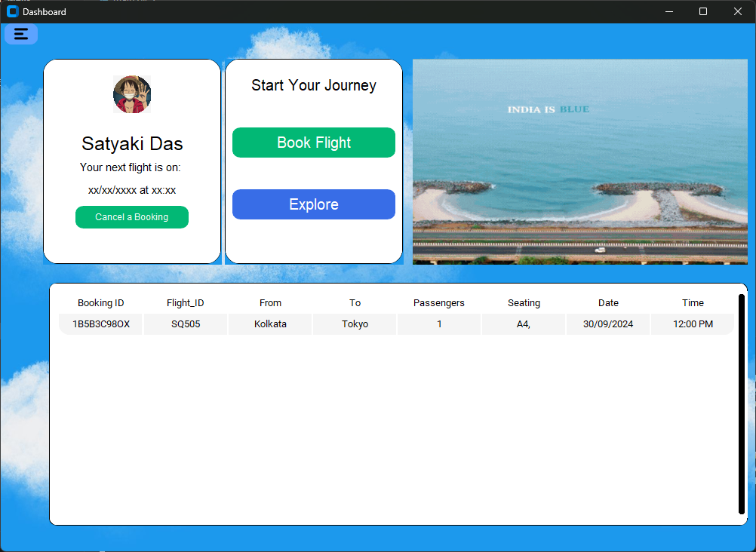Click the Seating column header
The height and width of the screenshot is (552, 756).
pyautogui.click(x=524, y=302)
